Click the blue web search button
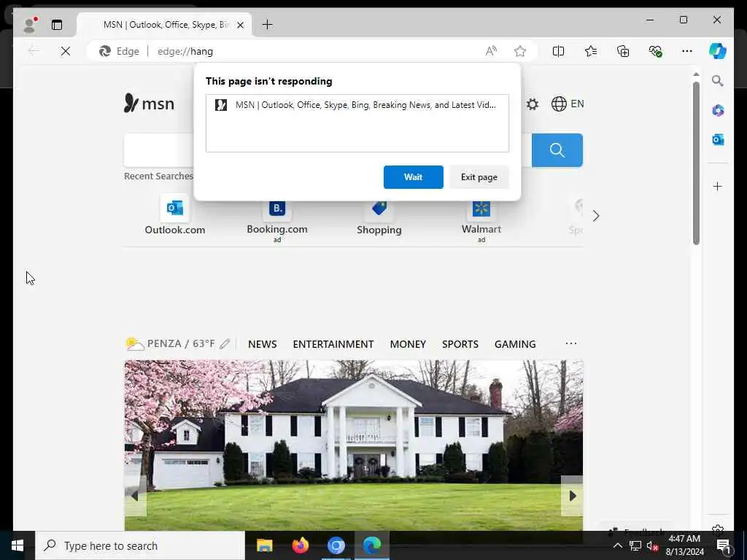Screen dimensions: 747x560 (x=557, y=150)
